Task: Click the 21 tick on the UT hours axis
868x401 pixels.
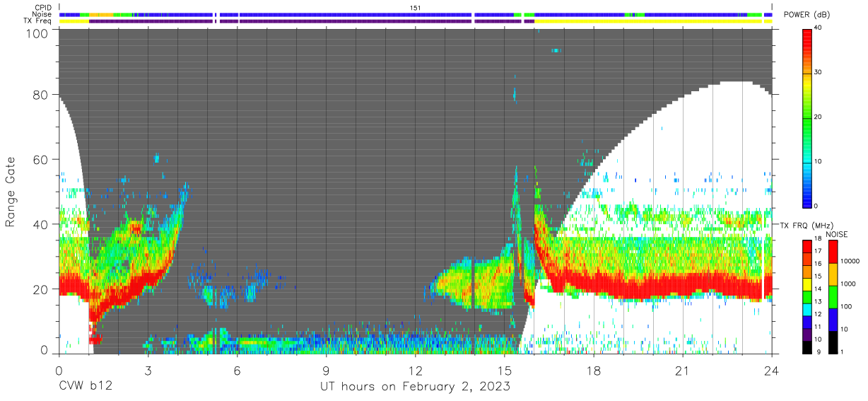Action: pyautogui.click(x=683, y=371)
